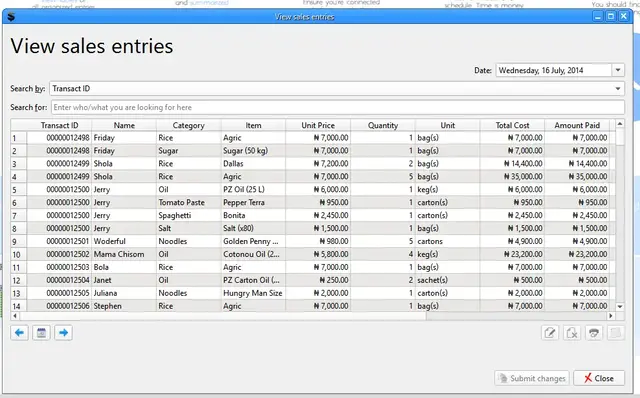Click the Category column header
This screenshot has width=640, height=398.
[x=189, y=125]
